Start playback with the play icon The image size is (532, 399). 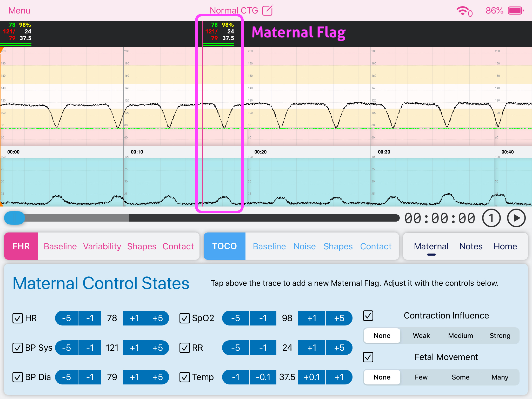(x=516, y=218)
